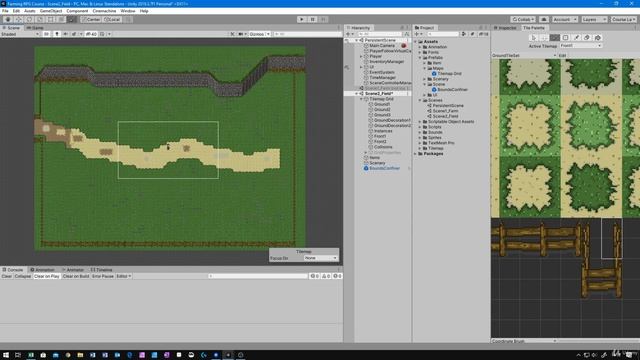Screen dimensions: 640x360
Task: Switch to the Animation tab
Action: [x=42, y=270]
